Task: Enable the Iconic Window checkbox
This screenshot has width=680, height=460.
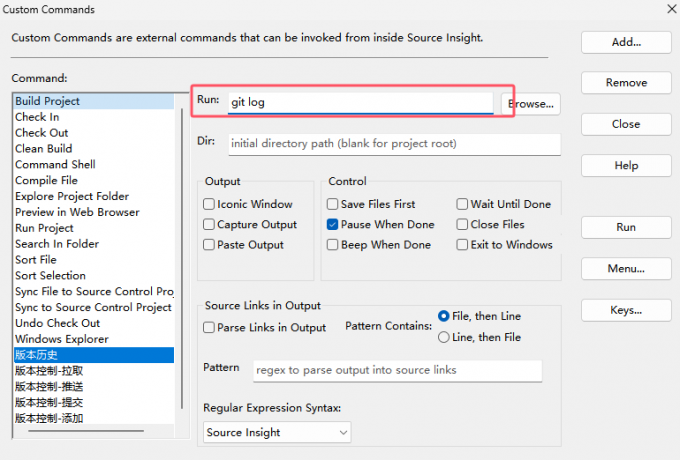Action: click(x=209, y=204)
